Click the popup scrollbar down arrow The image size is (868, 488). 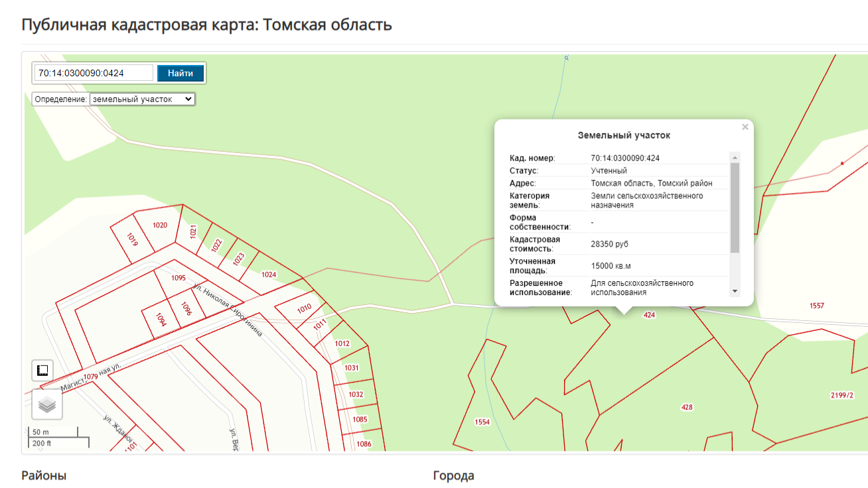tap(735, 291)
